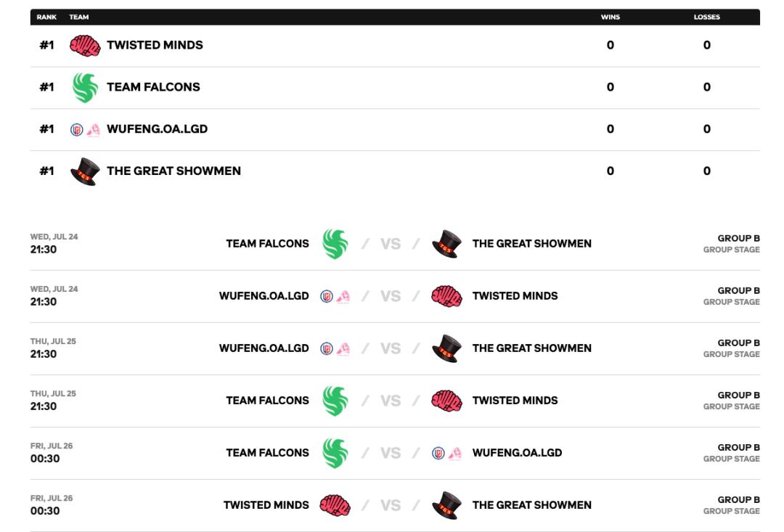
Task: Select the RANK column header
Action: point(46,17)
